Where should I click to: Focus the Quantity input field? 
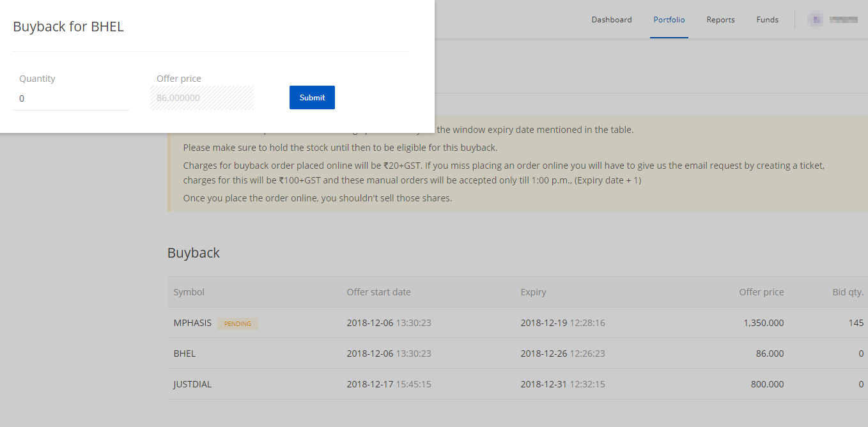pos(71,98)
